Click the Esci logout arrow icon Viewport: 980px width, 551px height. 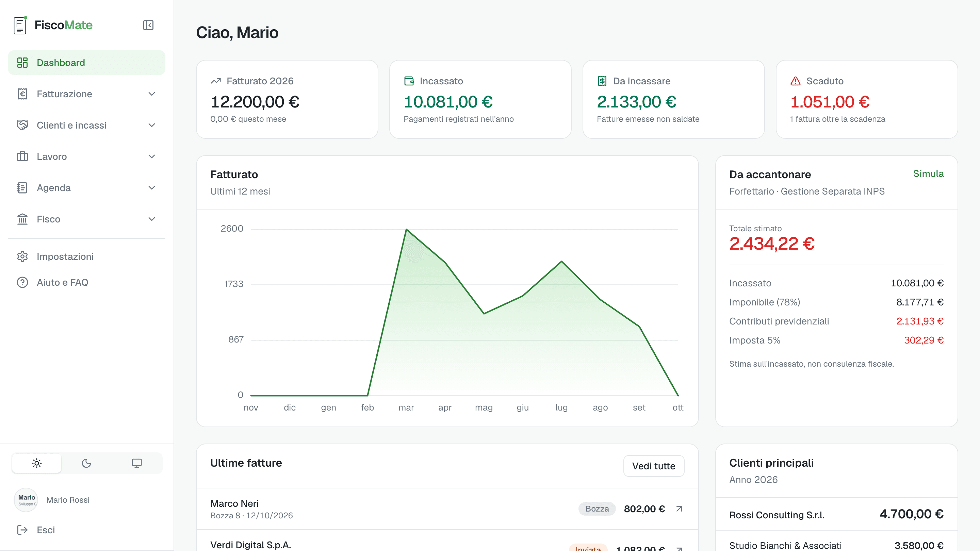click(x=22, y=530)
